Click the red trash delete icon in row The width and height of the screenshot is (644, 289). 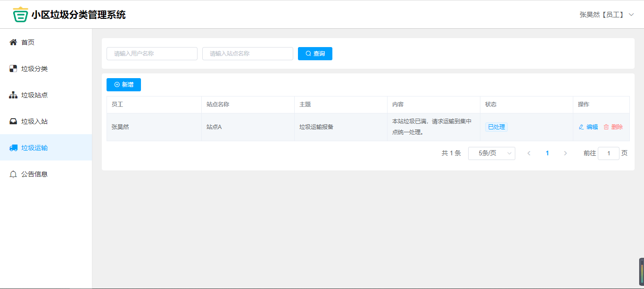point(606,127)
